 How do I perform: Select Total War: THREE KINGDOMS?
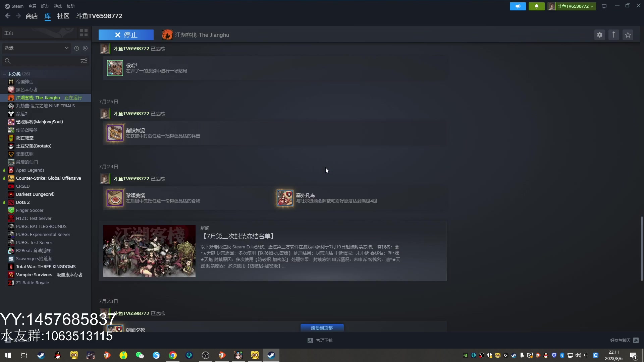coord(46,267)
